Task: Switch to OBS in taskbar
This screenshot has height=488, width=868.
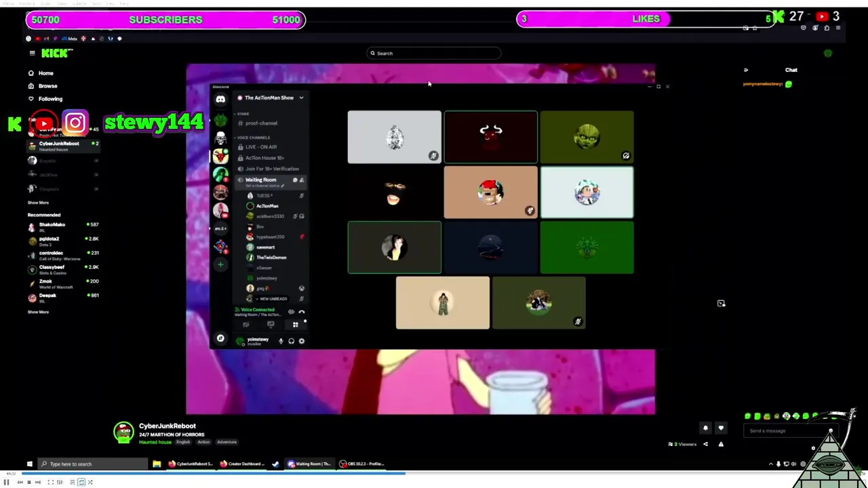Action: (x=363, y=464)
